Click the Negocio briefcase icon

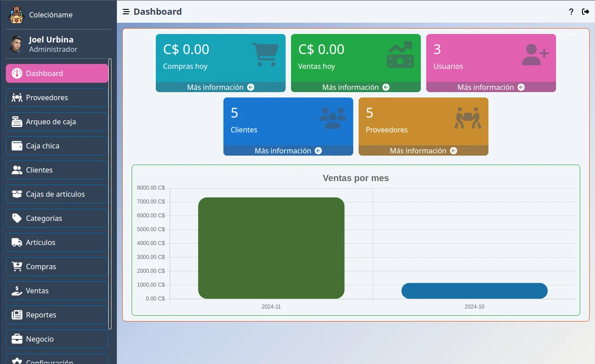click(16, 339)
